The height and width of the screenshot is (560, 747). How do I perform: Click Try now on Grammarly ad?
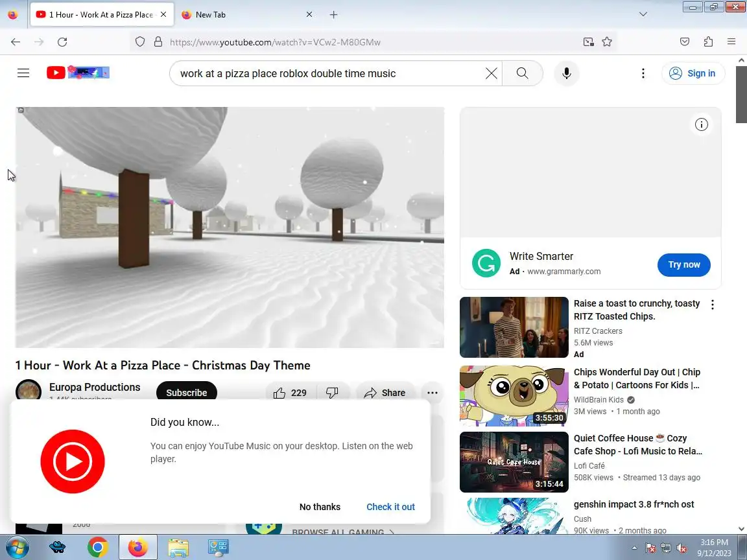pos(683,264)
